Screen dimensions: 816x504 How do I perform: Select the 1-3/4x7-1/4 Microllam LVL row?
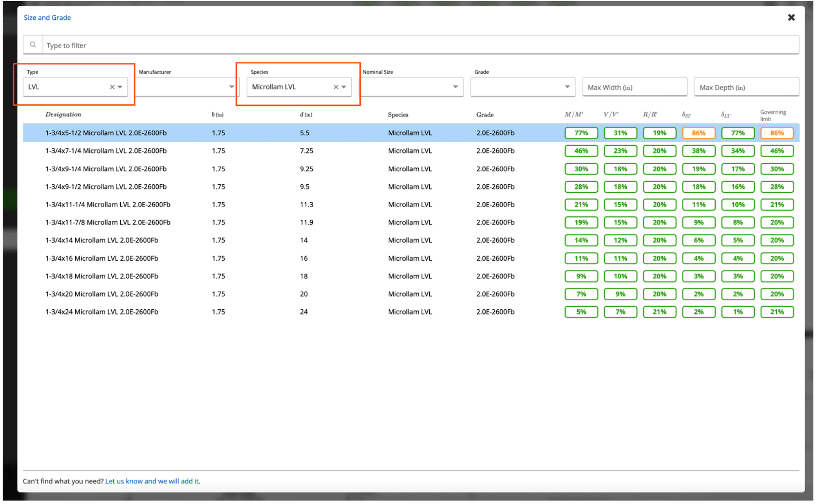tap(411, 151)
